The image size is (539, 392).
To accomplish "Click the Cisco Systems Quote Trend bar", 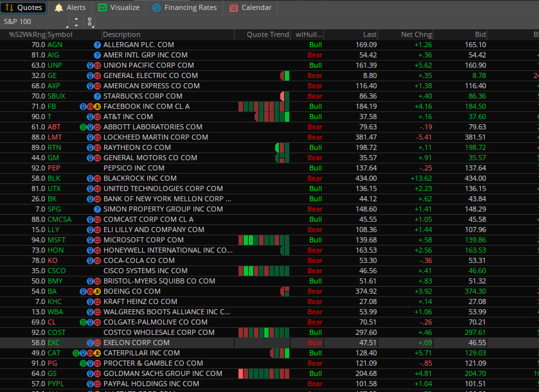I will click(x=264, y=271).
